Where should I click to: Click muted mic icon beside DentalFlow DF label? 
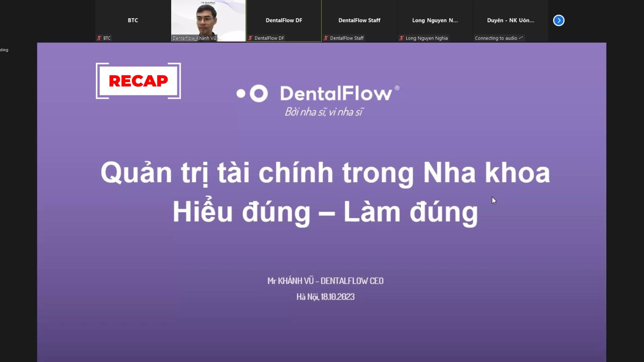tap(250, 38)
